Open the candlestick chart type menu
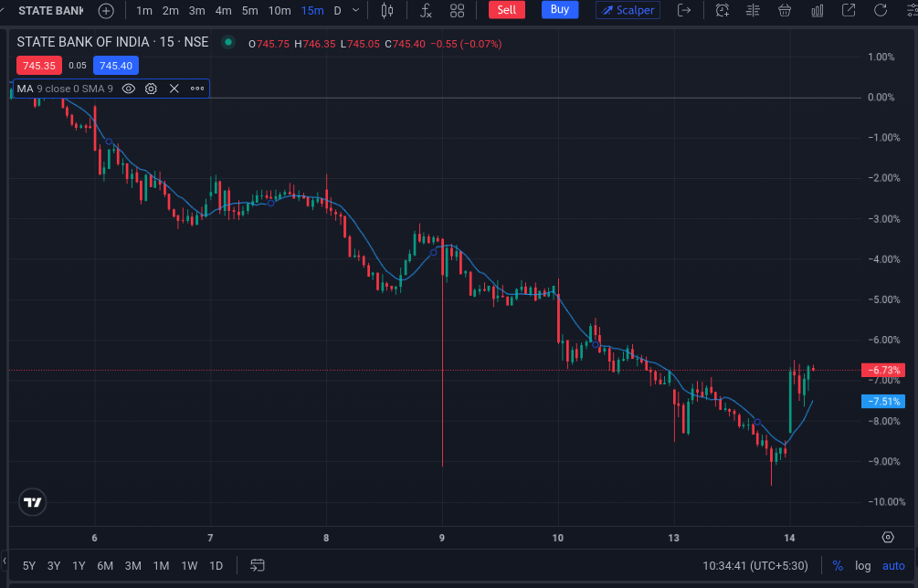Image resolution: width=918 pixels, height=588 pixels. (387, 11)
